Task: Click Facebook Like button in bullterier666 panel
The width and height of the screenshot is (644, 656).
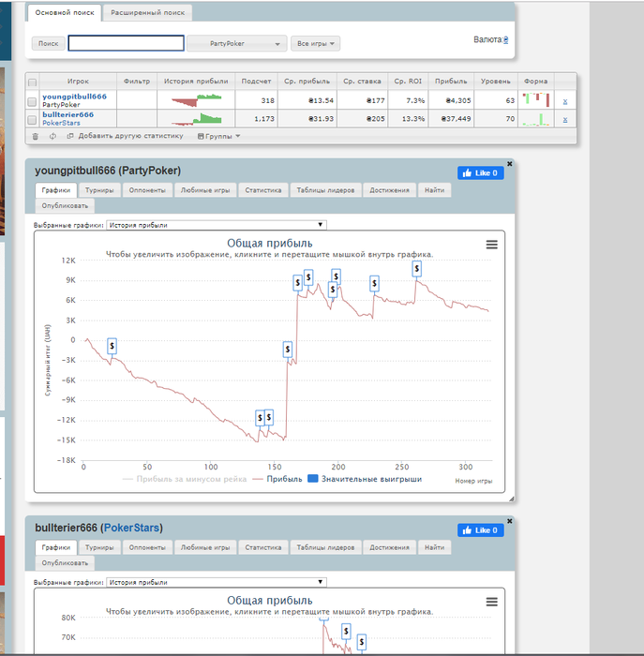Action: click(x=480, y=530)
